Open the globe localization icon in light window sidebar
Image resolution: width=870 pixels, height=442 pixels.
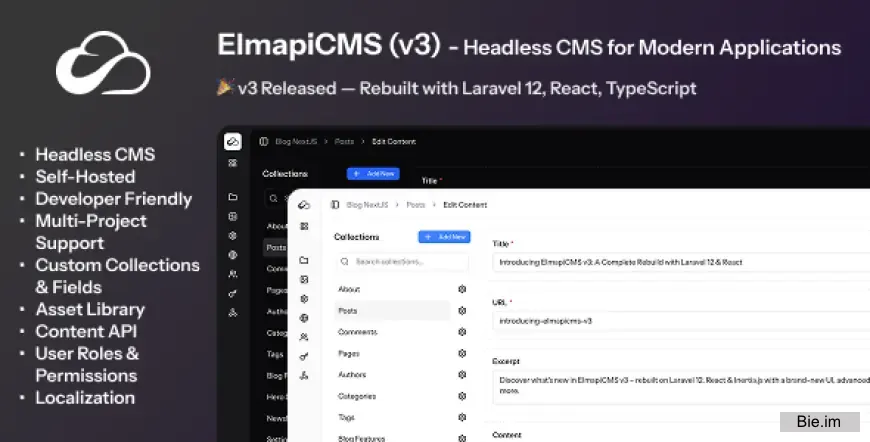pyautogui.click(x=304, y=318)
